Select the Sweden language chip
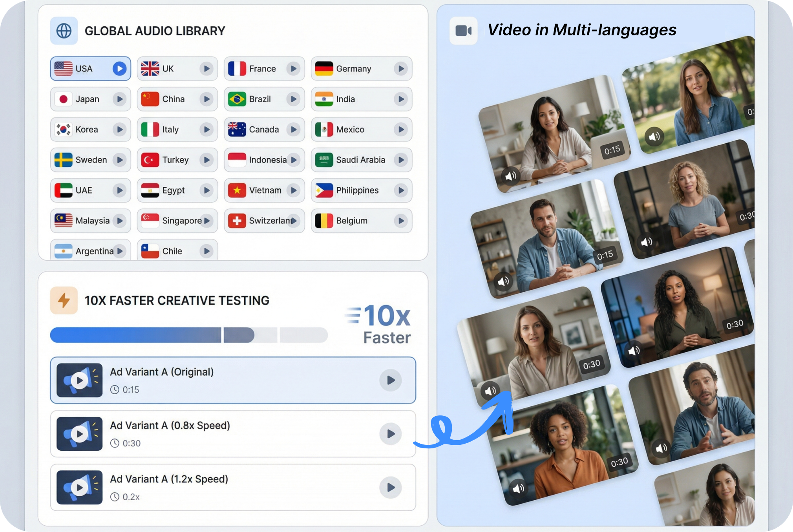The image size is (793, 532). (90, 160)
